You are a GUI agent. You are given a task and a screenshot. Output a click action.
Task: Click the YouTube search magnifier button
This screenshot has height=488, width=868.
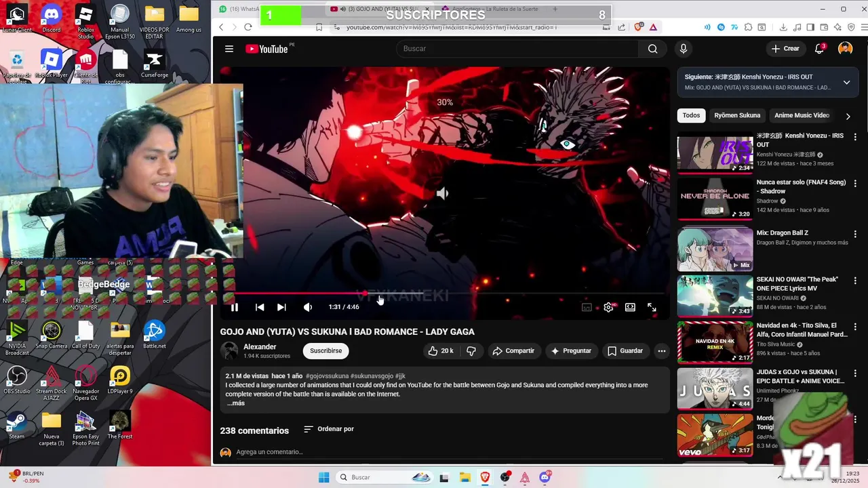click(x=652, y=49)
